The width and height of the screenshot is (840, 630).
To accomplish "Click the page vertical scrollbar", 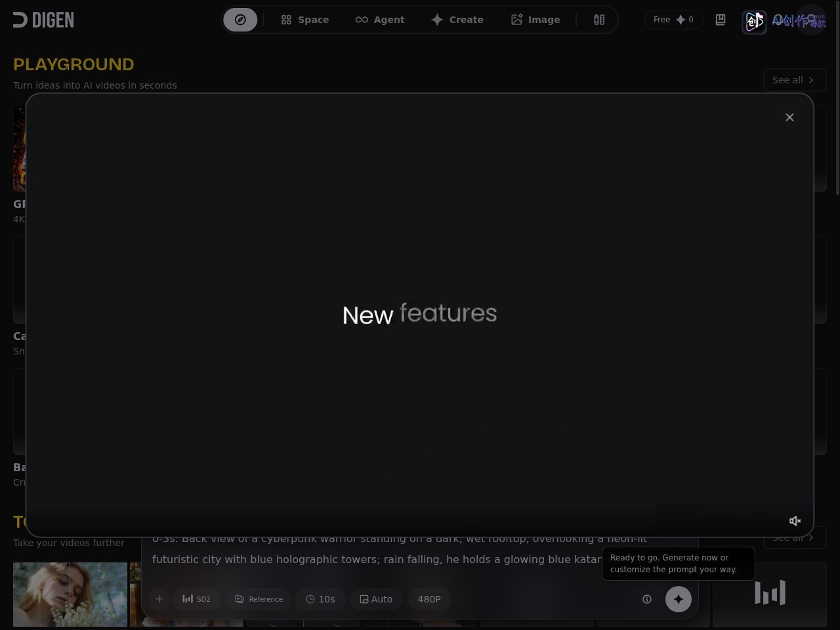I will 837,98.
